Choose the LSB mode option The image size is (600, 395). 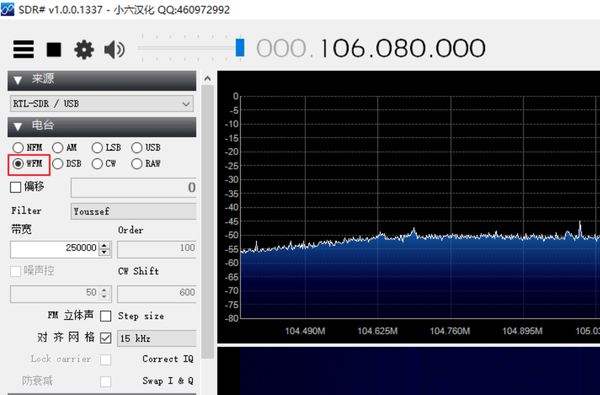click(106, 147)
